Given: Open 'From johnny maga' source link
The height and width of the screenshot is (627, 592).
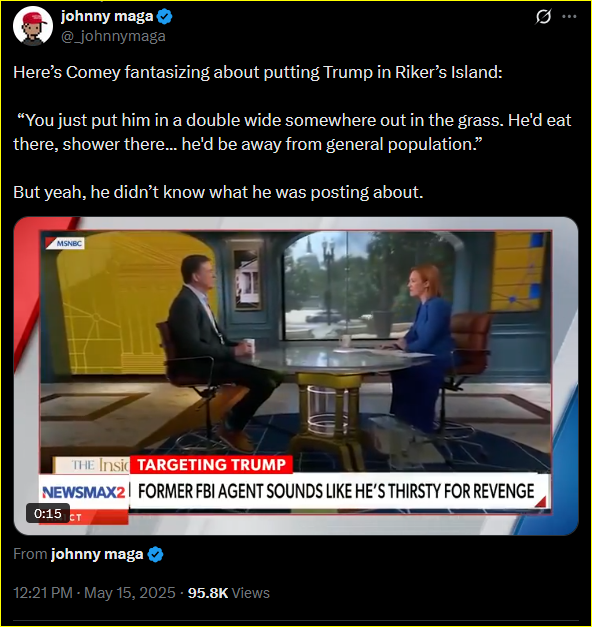Looking at the screenshot, I should 97,554.
